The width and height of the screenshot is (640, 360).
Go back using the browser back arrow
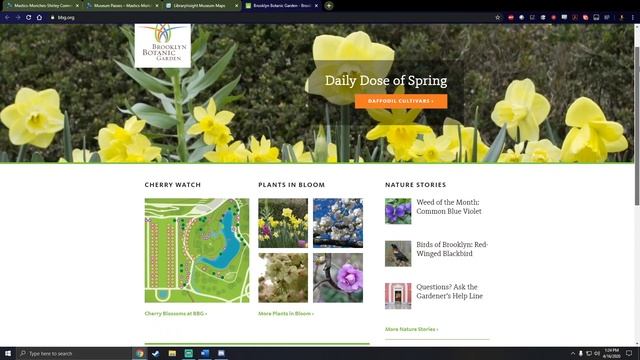[x=7, y=18]
